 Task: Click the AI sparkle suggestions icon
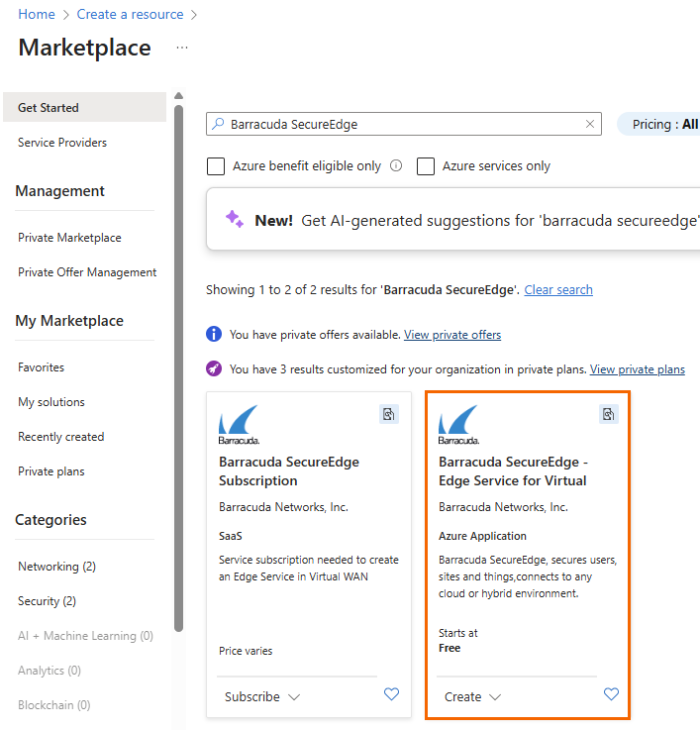[234, 220]
